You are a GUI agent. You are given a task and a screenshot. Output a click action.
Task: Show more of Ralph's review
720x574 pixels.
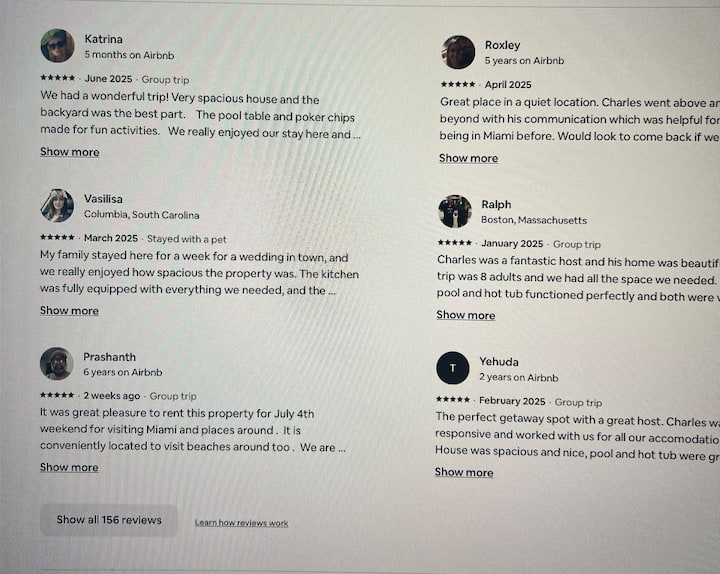click(466, 315)
